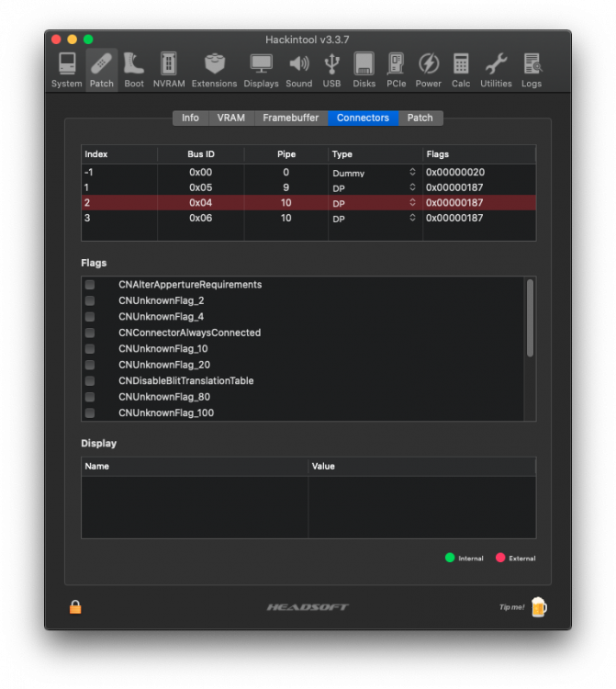Click the Pipe column header
Screen dimensions: 616x689
tap(286, 154)
